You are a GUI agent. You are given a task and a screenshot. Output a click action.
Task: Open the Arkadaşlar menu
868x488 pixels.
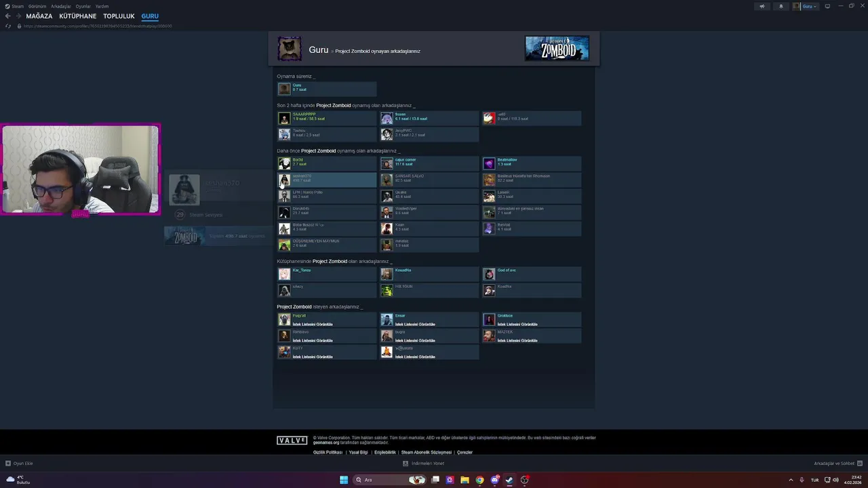click(61, 6)
